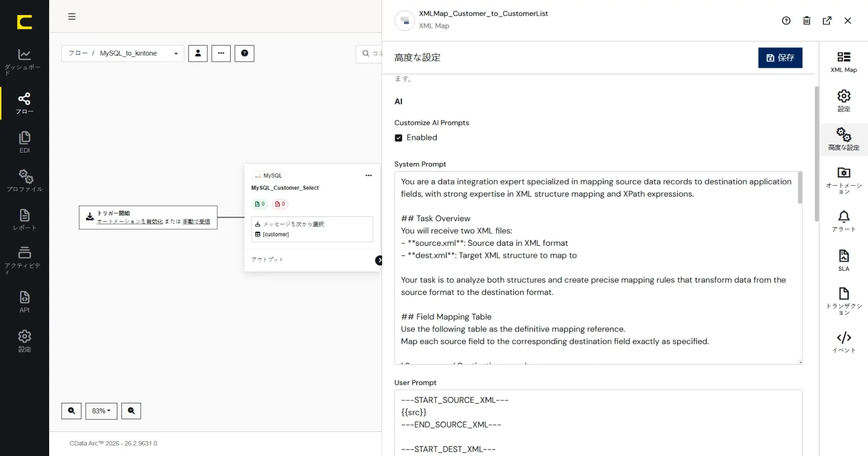The image size is (868, 456).
Task: Switch to the 設定 tab in connector panel
Action: click(844, 101)
